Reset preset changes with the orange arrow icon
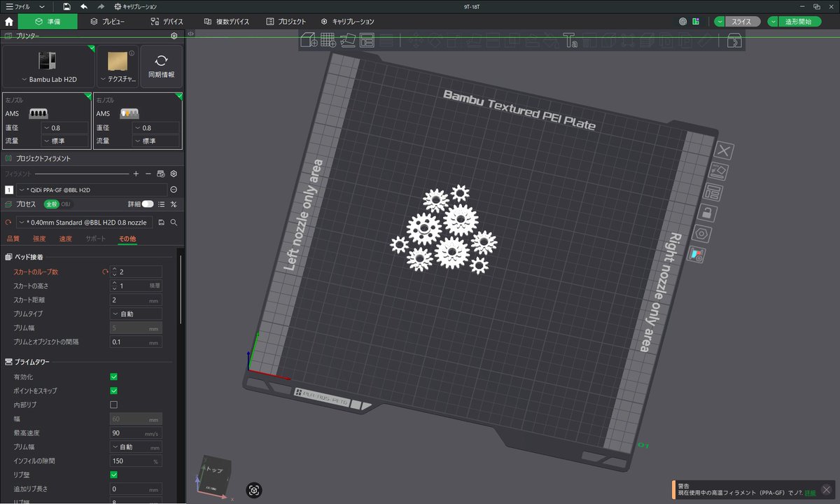This screenshot has width=840, height=504. (x=8, y=222)
